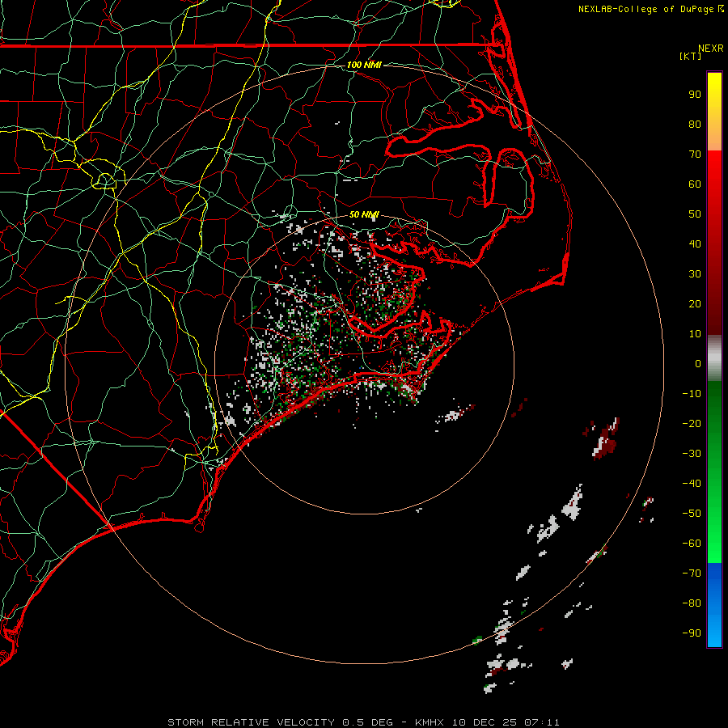The width and height of the screenshot is (728, 728).
Task: Click the -90 value at bottom of scale
Action: [692, 633]
